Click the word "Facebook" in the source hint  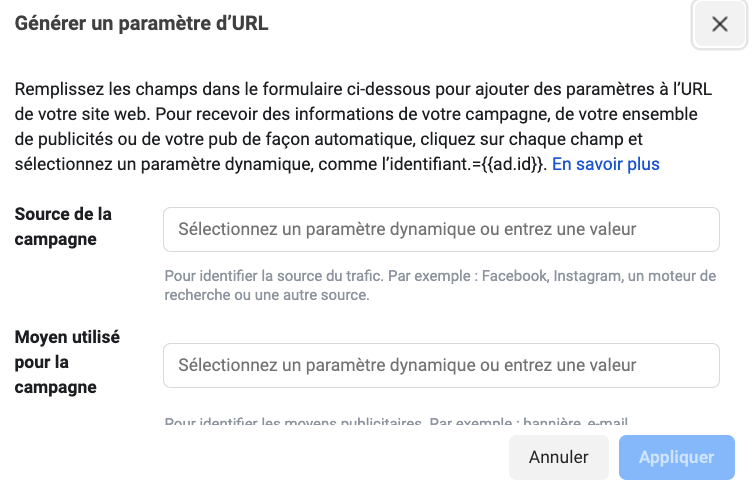point(515,276)
